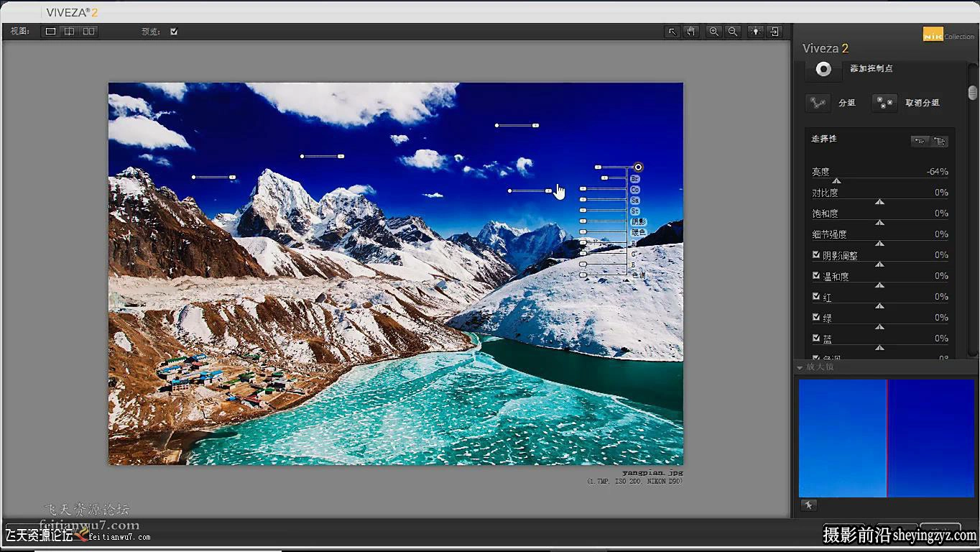Collapse the control point slider list triangle
Viewport: 980px width, 552px height.
point(626,280)
